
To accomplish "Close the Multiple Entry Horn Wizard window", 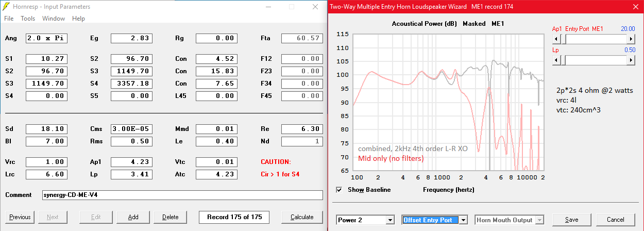I will (634, 7).
